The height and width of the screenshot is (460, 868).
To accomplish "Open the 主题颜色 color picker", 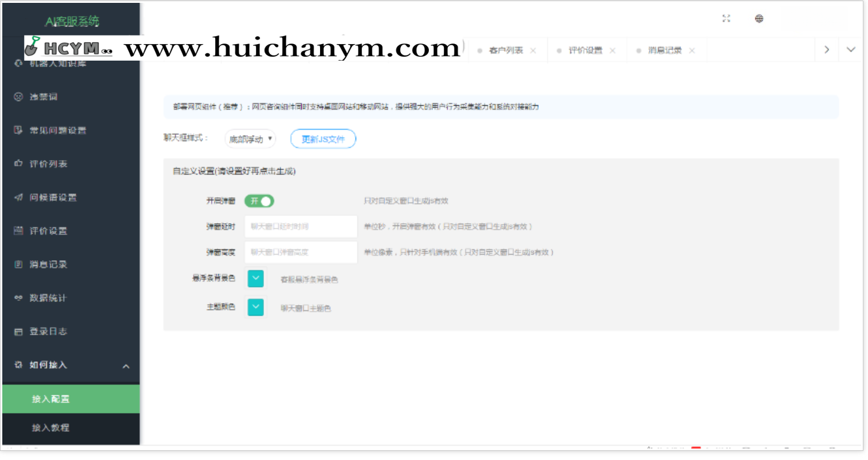I will (255, 307).
